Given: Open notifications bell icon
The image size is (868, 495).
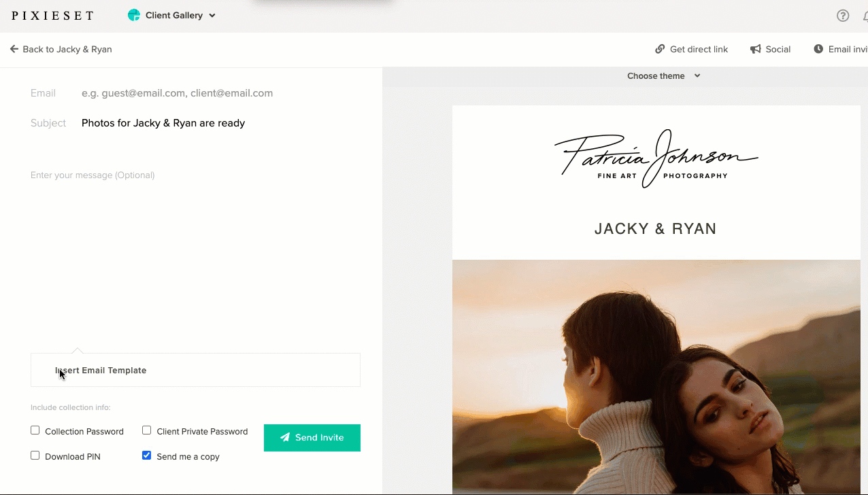Looking at the screenshot, I should click(x=865, y=16).
